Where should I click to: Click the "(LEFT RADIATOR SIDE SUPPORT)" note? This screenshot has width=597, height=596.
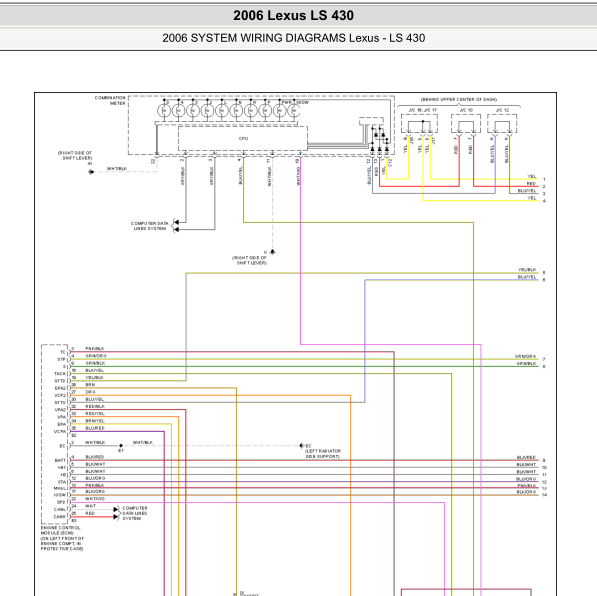pyautogui.click(x=322, y=454)
